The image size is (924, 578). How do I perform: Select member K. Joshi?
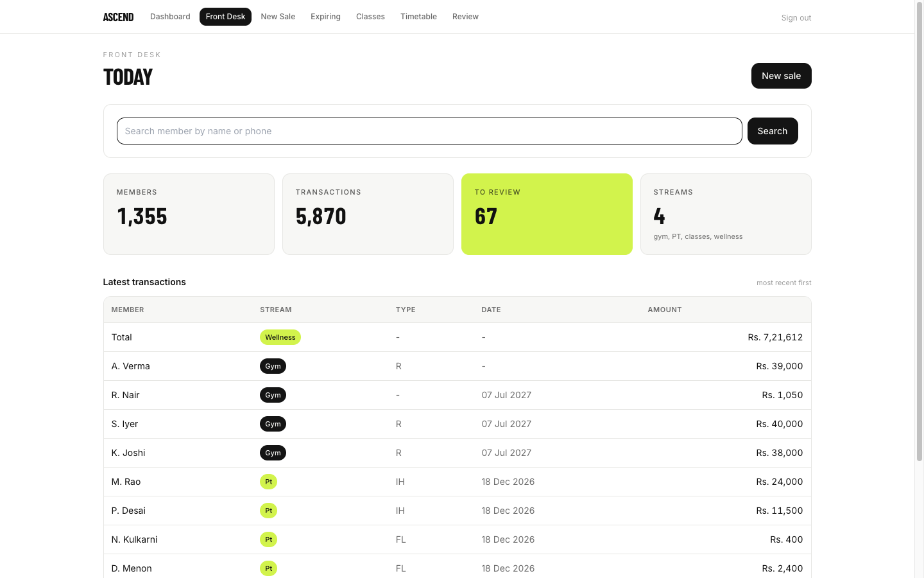(x=128, y=453)
